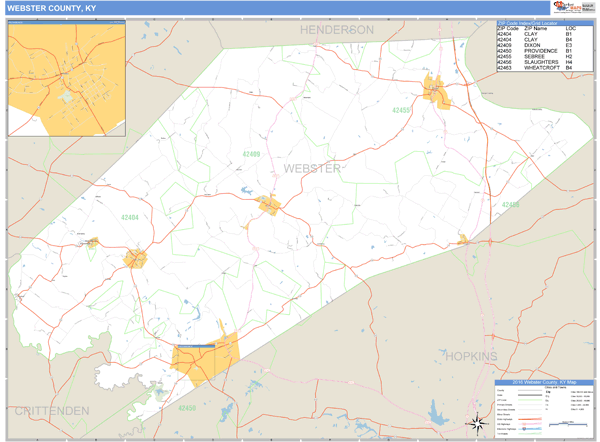The width and height of the screenshot is (600, 442).
Task: Click the interstate shield symbol in the legend
Action: coord(524,429)
